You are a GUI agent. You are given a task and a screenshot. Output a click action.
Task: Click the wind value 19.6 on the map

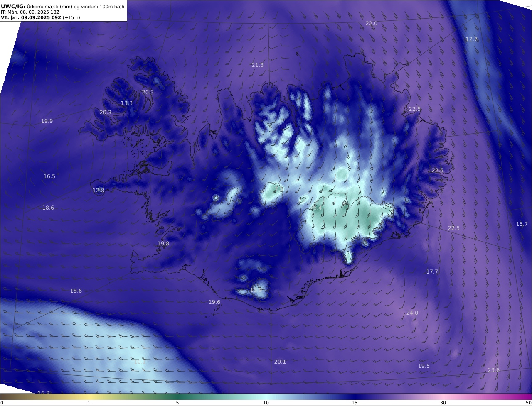[214, 302]
